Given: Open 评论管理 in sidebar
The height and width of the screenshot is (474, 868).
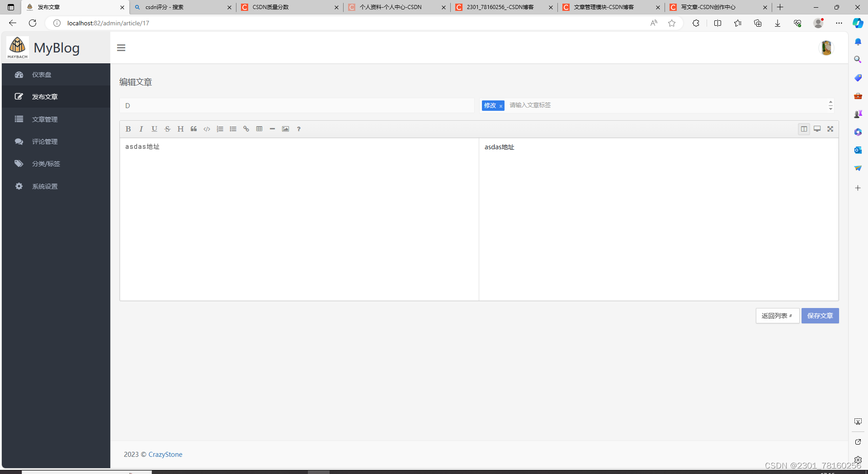Looking at the screenshot, I should coord(56,142).
